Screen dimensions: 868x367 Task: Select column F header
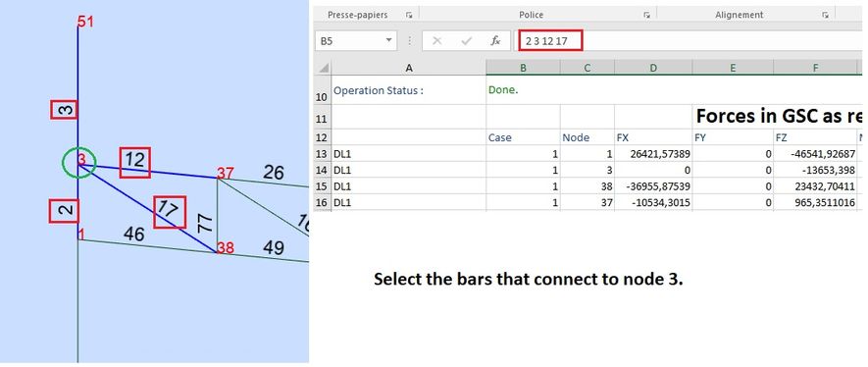click(x=815, y=68)
